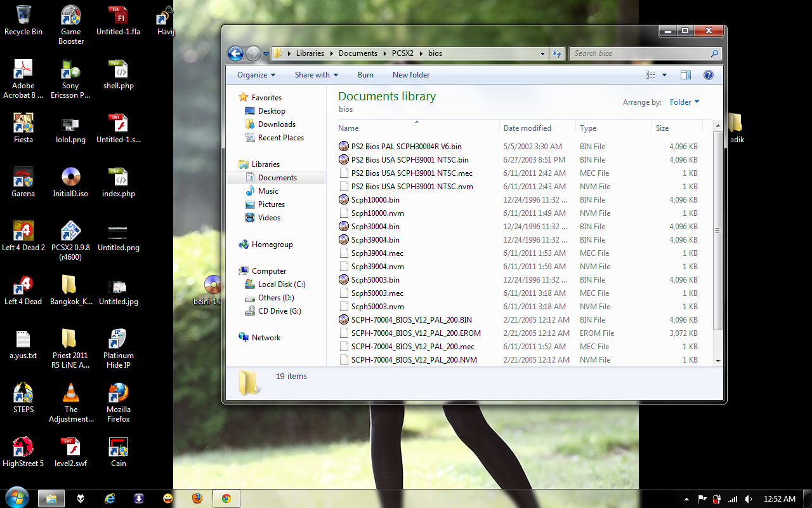Open Adobe Acrobat 8 shortcut
The image size is (812, 508).
click(23, 79)
